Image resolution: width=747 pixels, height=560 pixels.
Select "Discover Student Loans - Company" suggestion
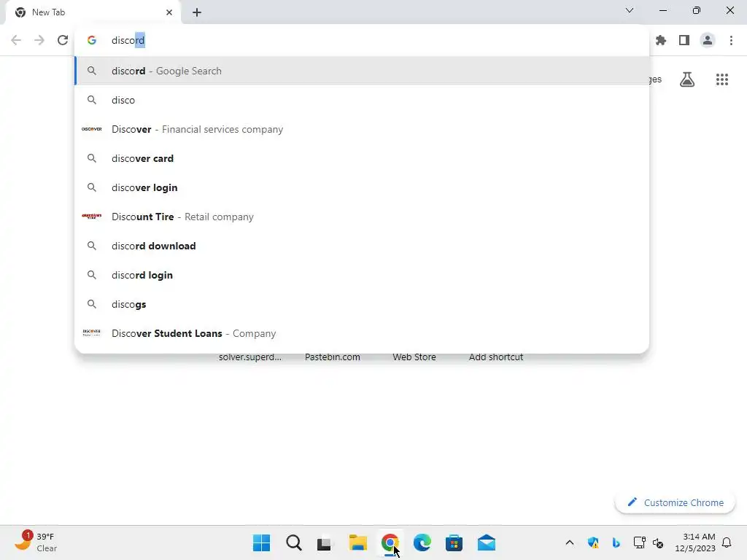tap(362, 333)
